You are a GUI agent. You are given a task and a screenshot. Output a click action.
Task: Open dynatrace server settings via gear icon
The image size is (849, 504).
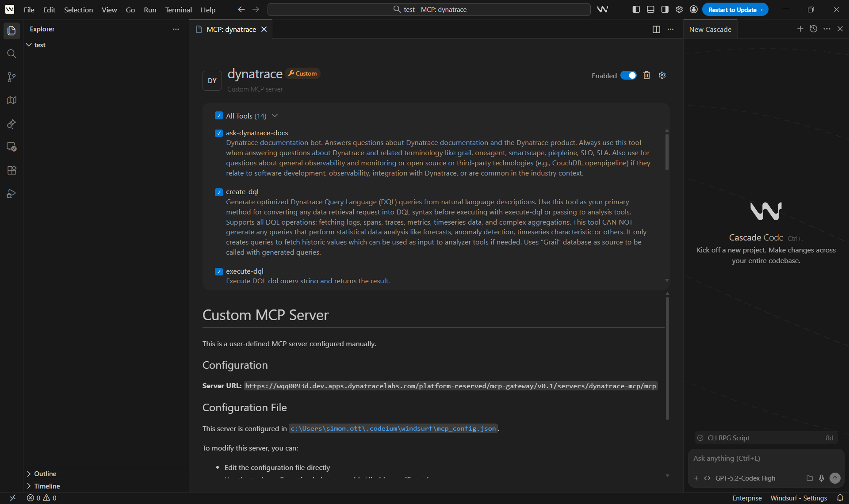[662, 75]
